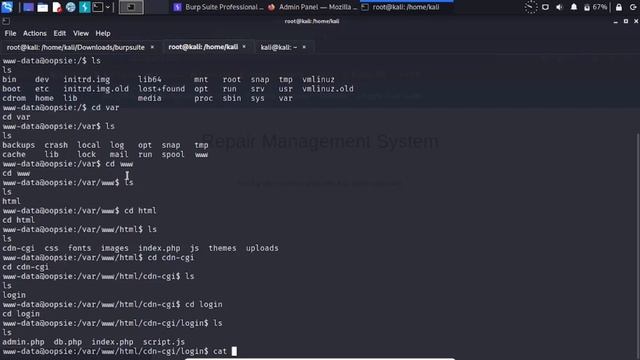Close the terminal window
The image size is (640, 360).
coord(636,21)
